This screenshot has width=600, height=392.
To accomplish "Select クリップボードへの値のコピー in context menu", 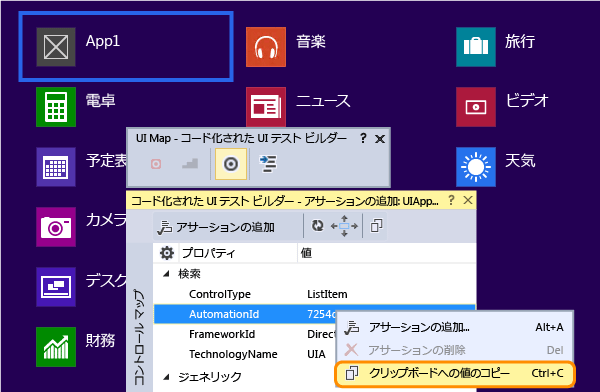I will coord(455,373).
